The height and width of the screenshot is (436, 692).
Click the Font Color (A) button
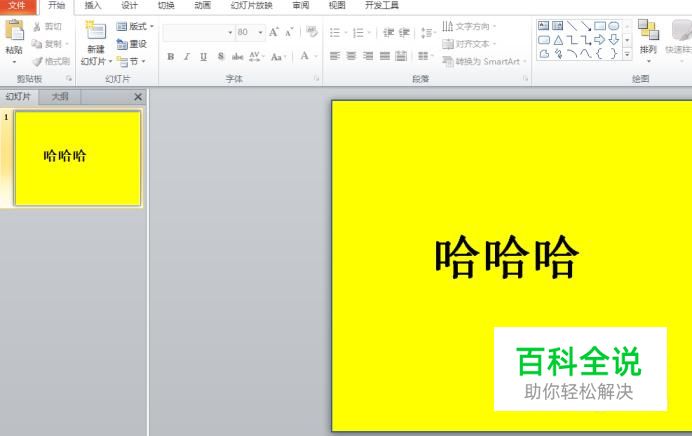[x=305, y=56]
